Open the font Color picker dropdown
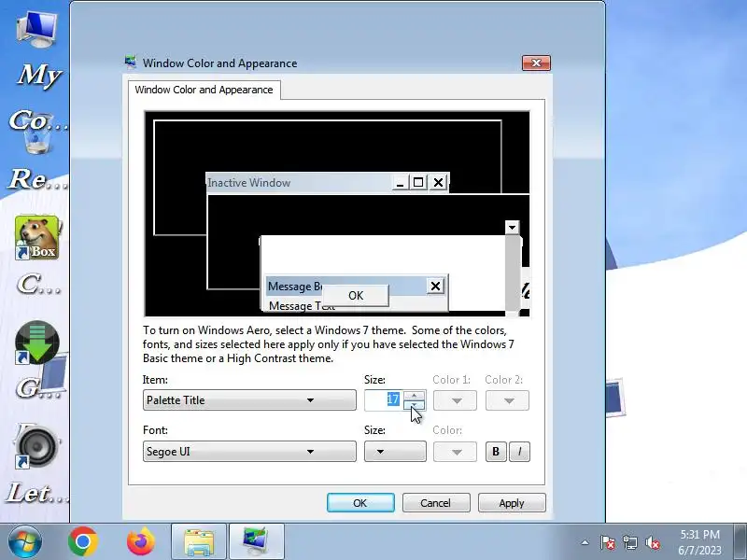Image resolution: width=747 pixels, height=560 pixels. tap(455, 452)
